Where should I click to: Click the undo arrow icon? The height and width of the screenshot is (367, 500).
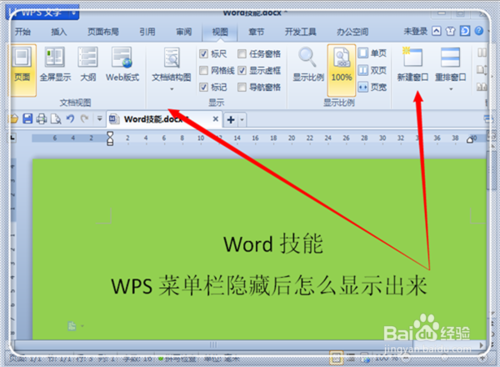point(70,119)
